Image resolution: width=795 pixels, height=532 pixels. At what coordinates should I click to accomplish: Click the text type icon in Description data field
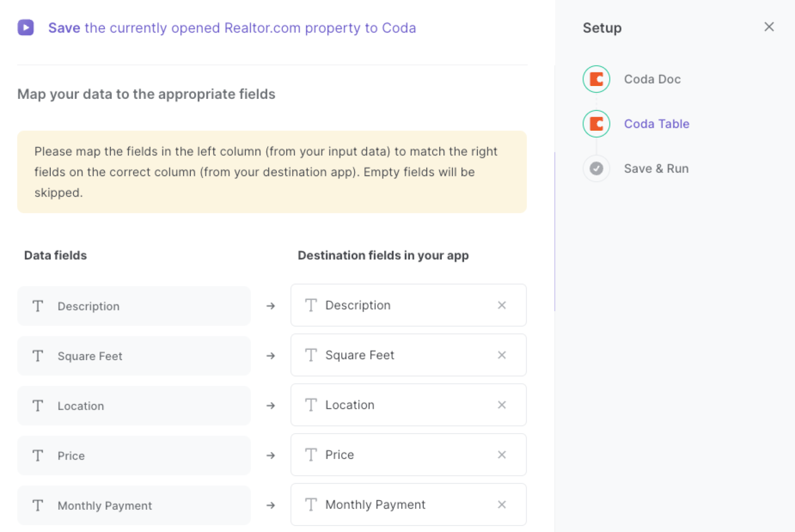point(38,306)
